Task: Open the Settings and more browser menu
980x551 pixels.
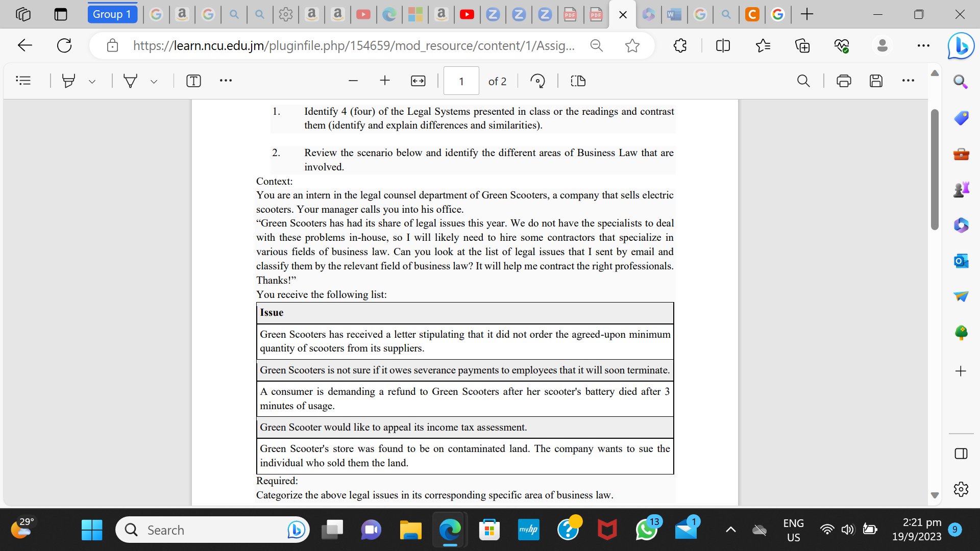Action: [924, 45]
